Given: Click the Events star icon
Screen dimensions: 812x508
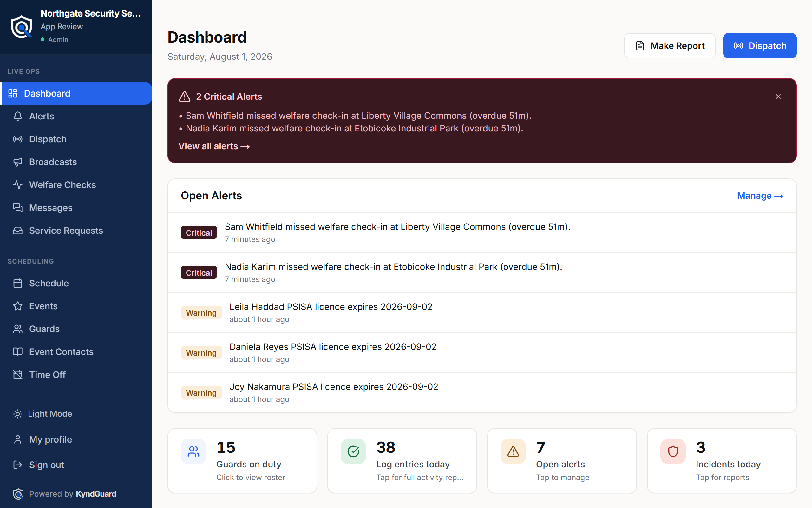Looking at the screenshot, I should pyautogui.click(x=18, y=306).
